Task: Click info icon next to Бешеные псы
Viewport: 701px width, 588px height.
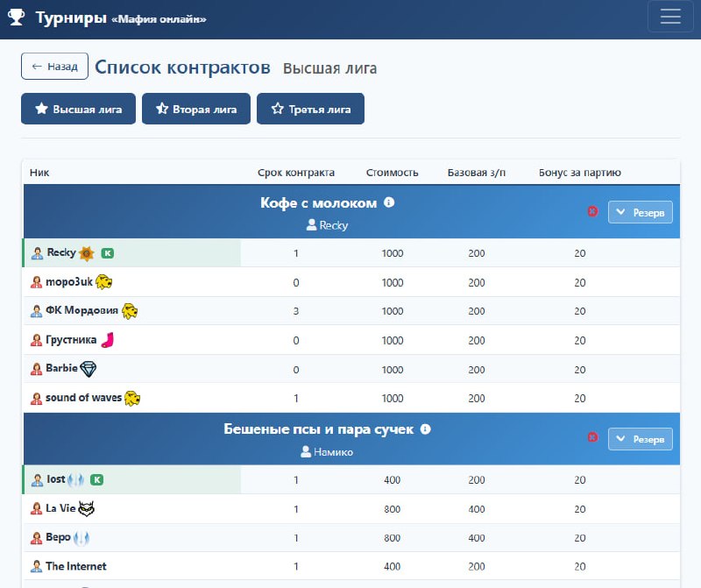Action: tap(426, 429)
